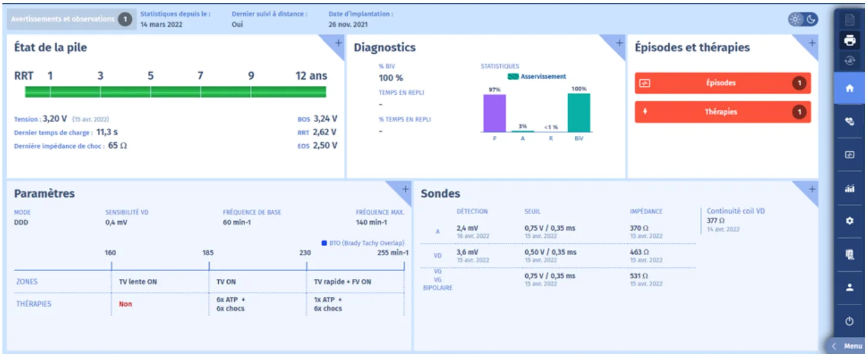Screen dimensions: 868x357
Task: Expand the Paramètres panel with plus
Action: point(405,189)
